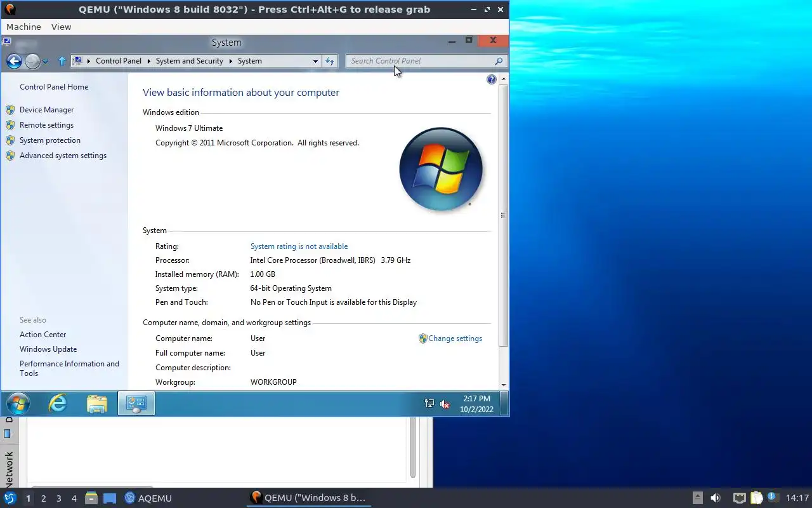Open Action Center under See also
The image size is (812, 508).
pos(43,335)
